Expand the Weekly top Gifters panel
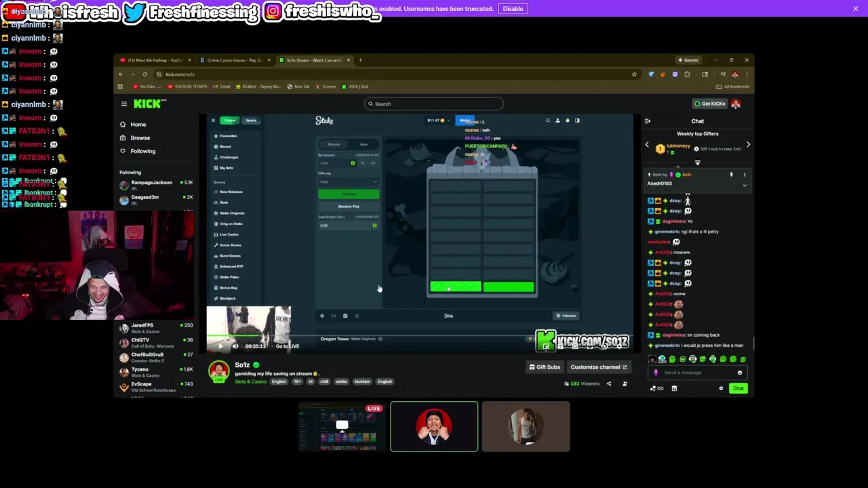868x488 pixels. (697, 163)
